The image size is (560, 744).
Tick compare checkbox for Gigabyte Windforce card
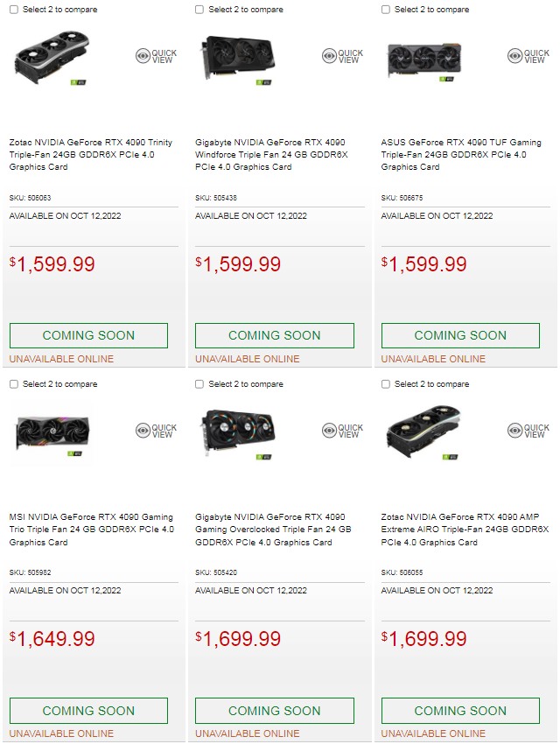tap(199, 10)
